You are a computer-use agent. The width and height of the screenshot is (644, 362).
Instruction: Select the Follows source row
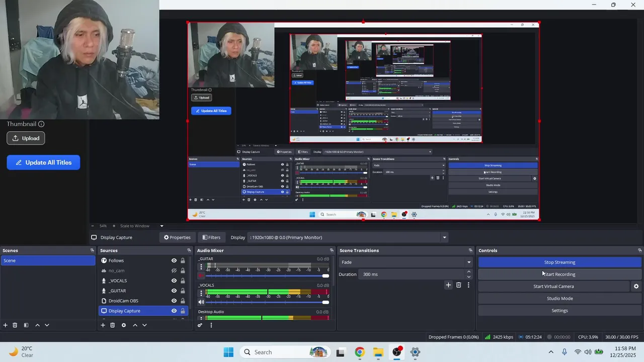(x=143, y=260)
